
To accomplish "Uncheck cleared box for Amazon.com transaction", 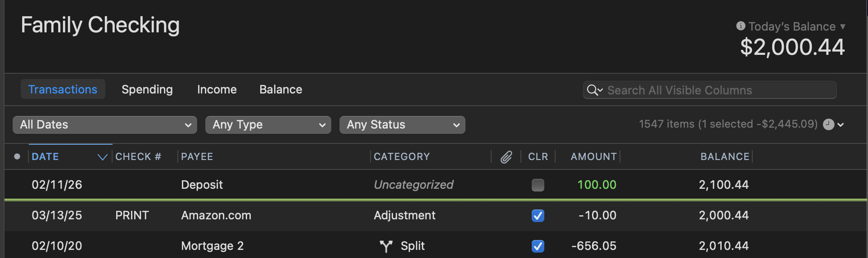I will click(538, 216).
